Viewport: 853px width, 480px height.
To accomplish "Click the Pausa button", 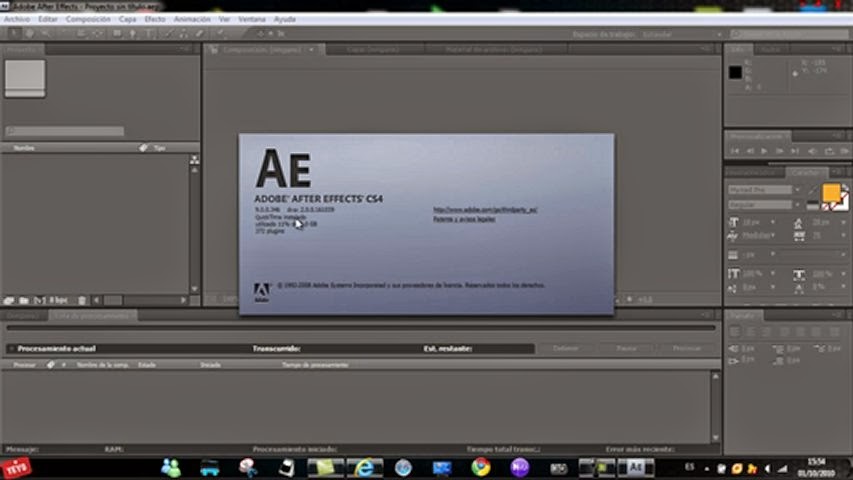I will pos(626,348).
